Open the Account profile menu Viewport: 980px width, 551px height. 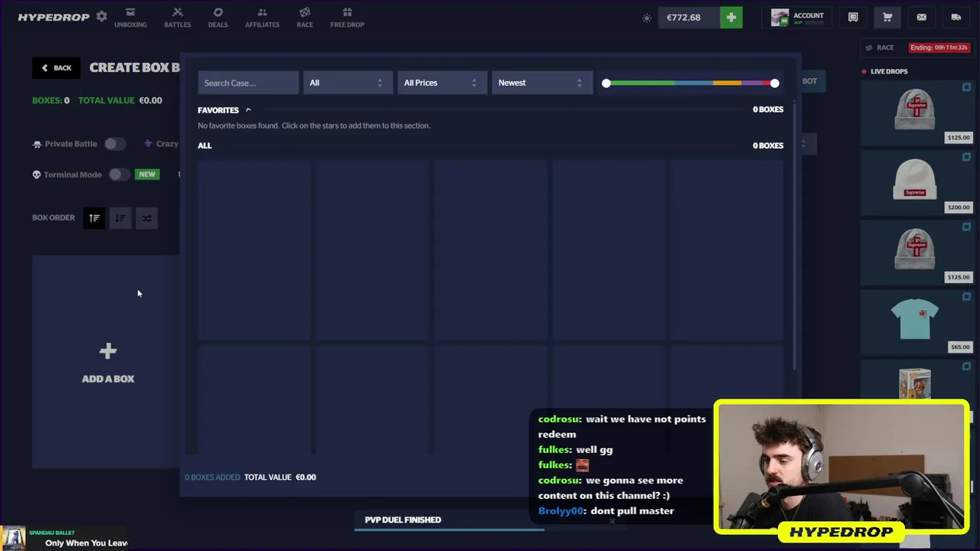point(798,17)
